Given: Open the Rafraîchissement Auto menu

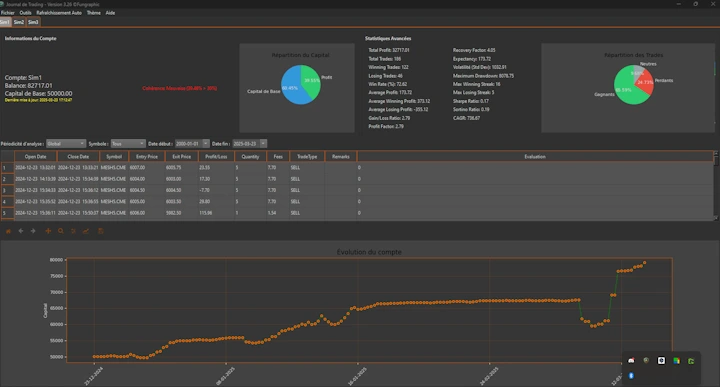Looking at the screenshot, I should click(59, 13).
